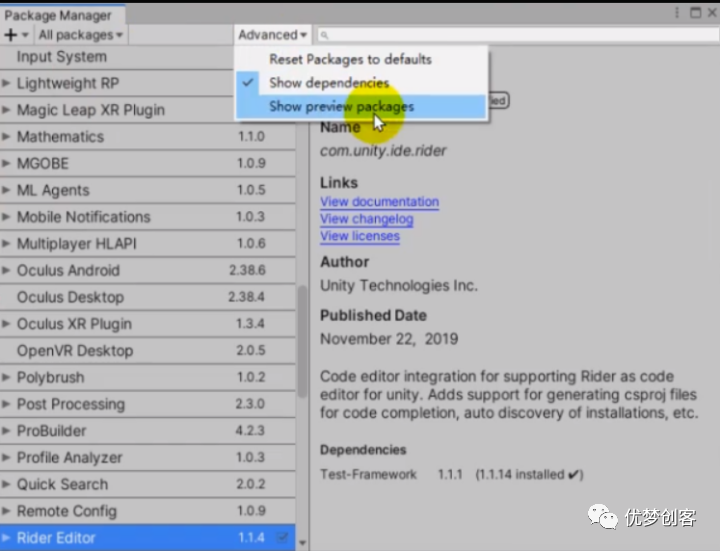Select the Input System package
The width and height of the screenshot is (720, 551).
(x=117, y=57)
